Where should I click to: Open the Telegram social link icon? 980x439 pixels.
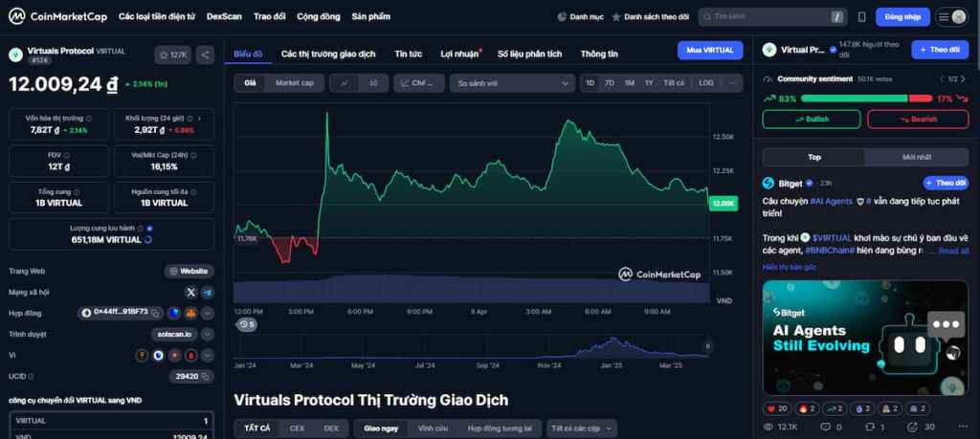[208, 292]
